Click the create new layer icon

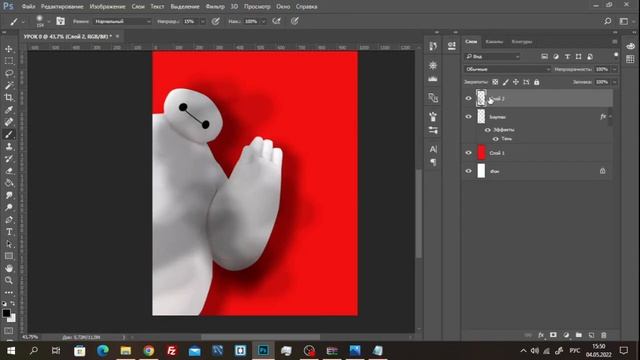pos(591,335)
